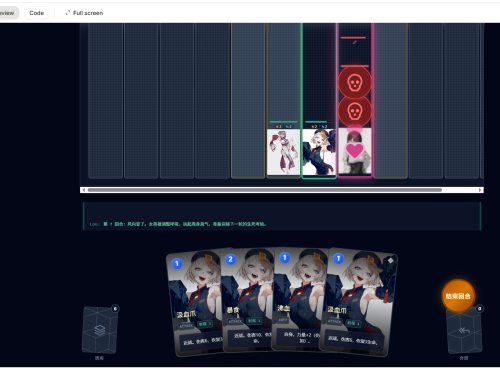
Task: Click the draw pile count badge 6
Action: pos(115,309)
